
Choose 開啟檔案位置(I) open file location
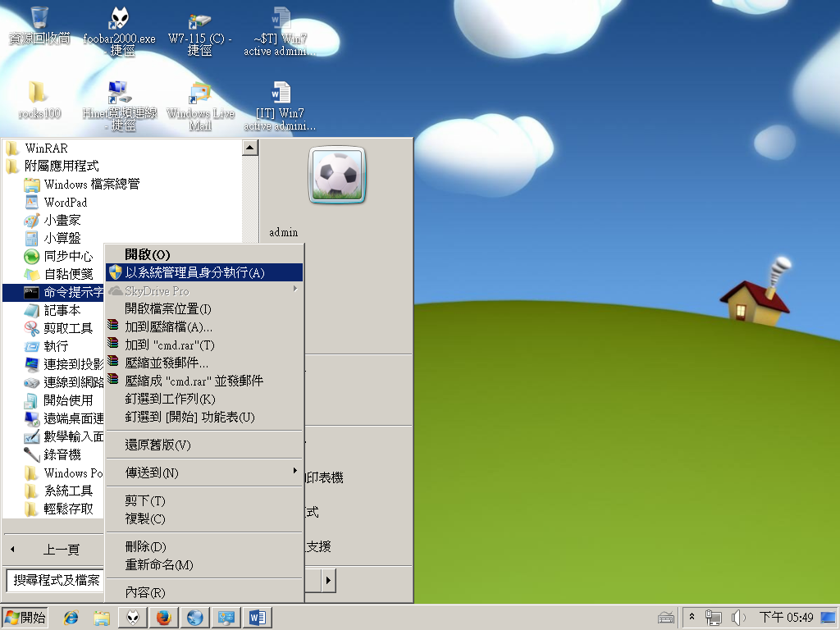click(204, 309)
